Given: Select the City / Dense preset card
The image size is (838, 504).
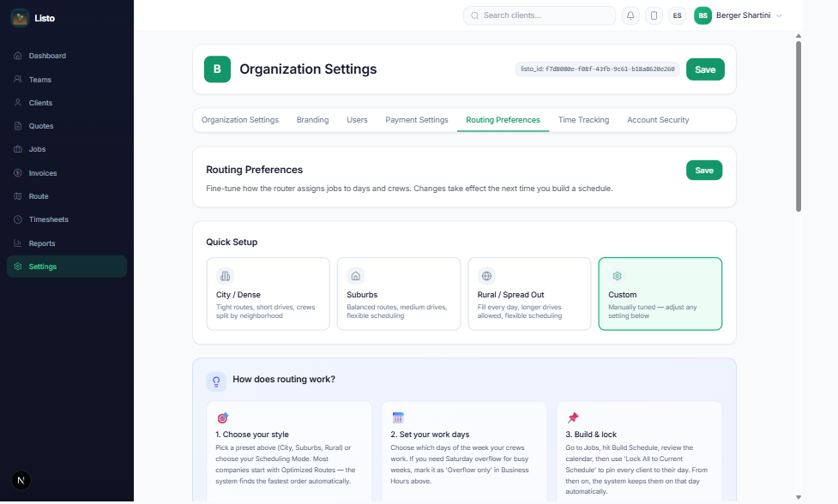Looking at the screenshot, I should coord(268,294).
